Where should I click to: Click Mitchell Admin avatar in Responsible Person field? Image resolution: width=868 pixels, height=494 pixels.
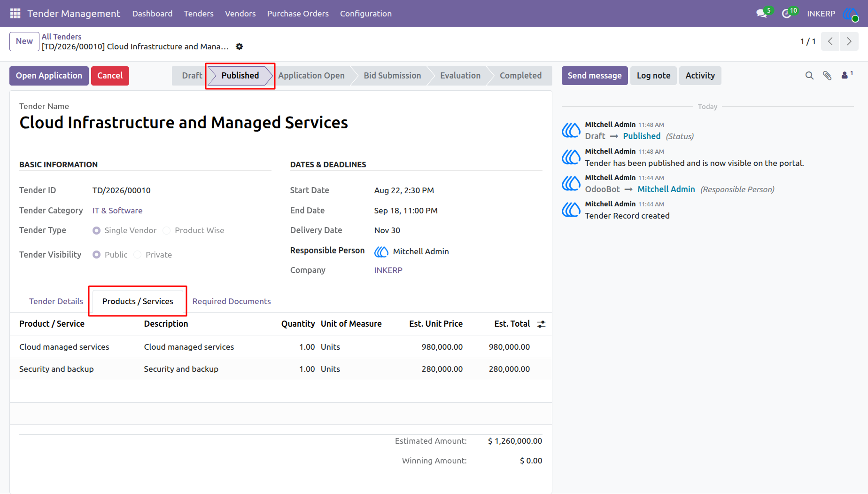(x=381, y=251)
